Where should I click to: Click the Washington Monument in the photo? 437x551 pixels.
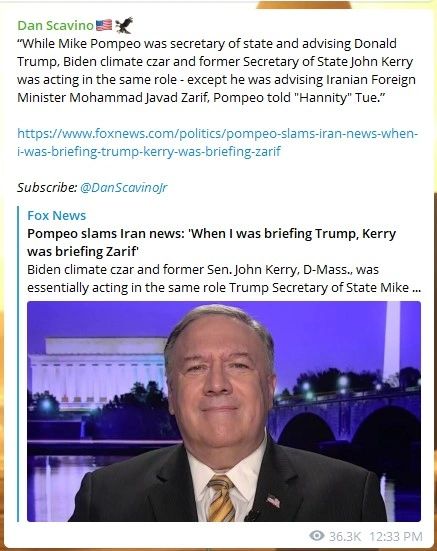[392, 339]
